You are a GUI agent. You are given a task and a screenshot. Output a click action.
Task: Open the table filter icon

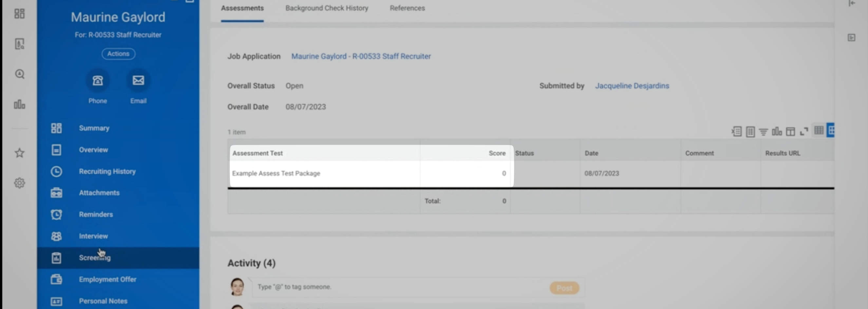(x=763, y=131)
